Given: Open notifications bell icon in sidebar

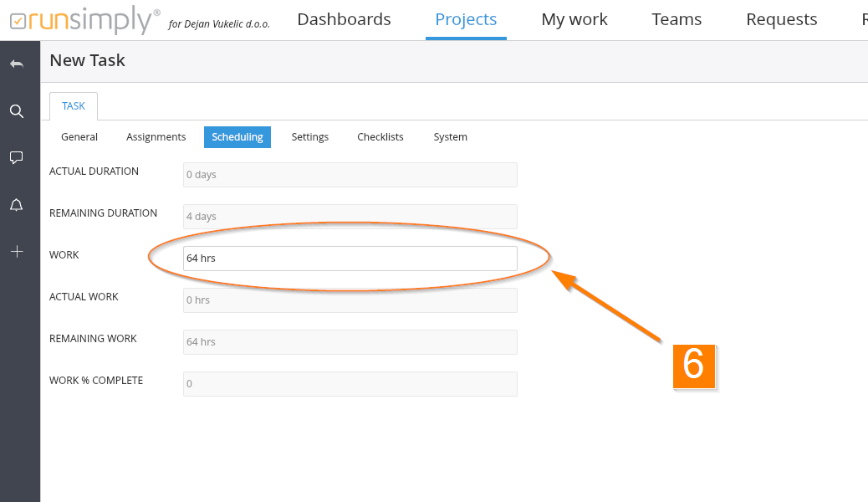Looking at the screenshot, I should pos(16,205).
